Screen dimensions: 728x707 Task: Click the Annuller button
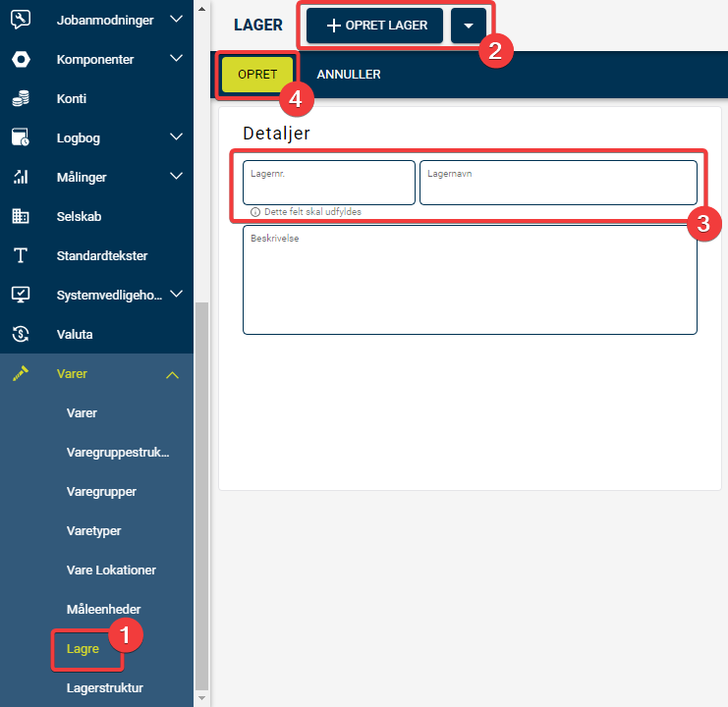click(x=348, y=75)
